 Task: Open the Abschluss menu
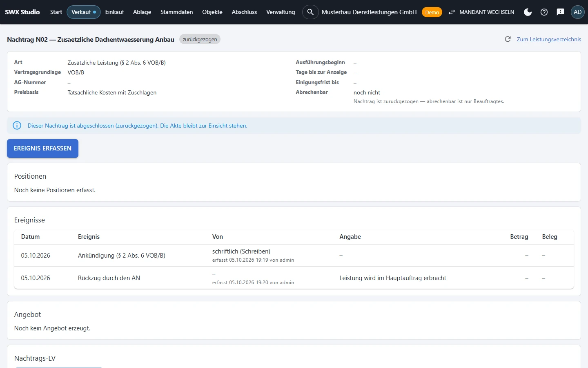pos(244,12)
